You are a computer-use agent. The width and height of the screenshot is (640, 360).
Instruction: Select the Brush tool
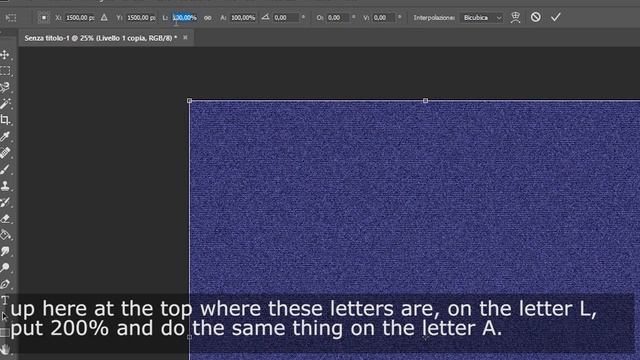[5, 169]
